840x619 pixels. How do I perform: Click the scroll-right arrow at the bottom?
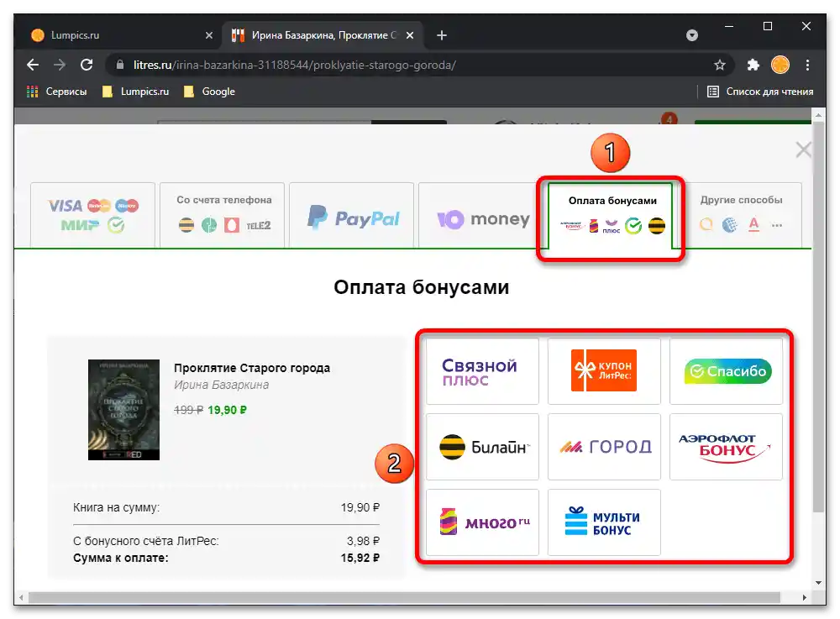(804, 597)
